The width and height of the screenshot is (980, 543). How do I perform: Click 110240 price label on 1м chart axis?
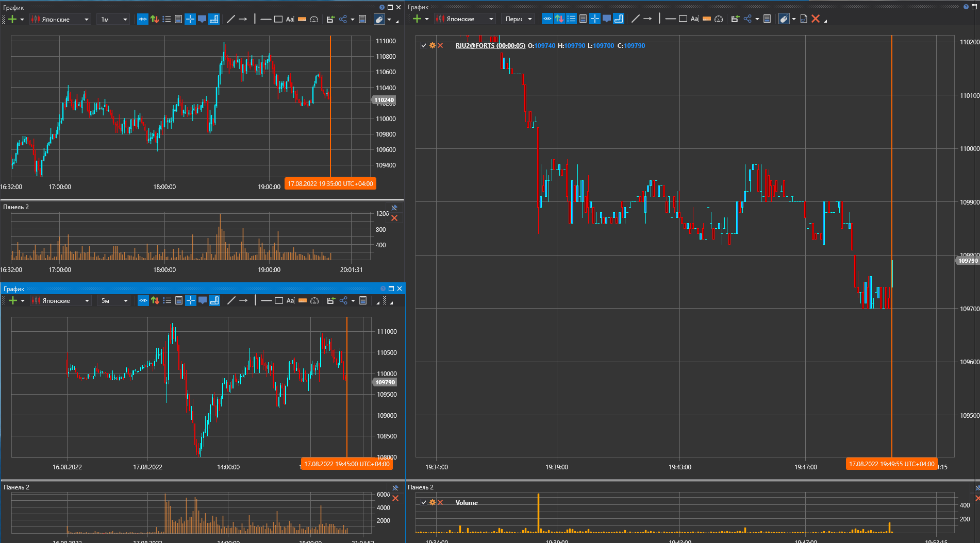(384, 100)
